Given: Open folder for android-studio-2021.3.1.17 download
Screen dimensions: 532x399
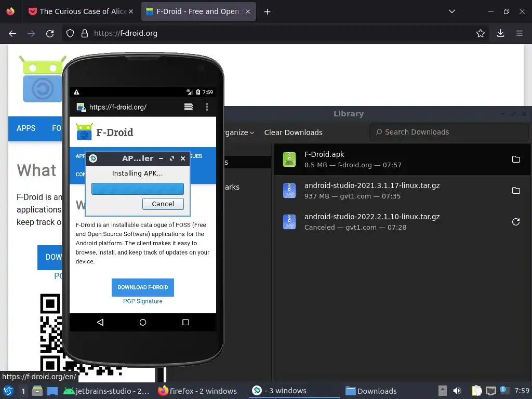Looking at the screenshot, I should click(x=516, y=191).
